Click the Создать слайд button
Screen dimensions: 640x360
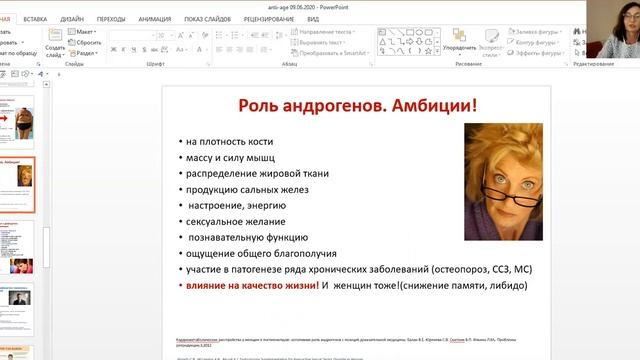coord(55,43)
